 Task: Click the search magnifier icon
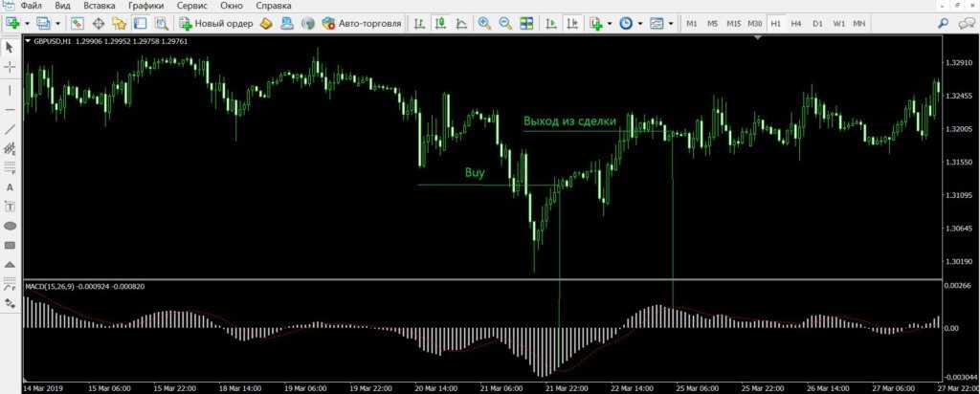tap(943, 23)
